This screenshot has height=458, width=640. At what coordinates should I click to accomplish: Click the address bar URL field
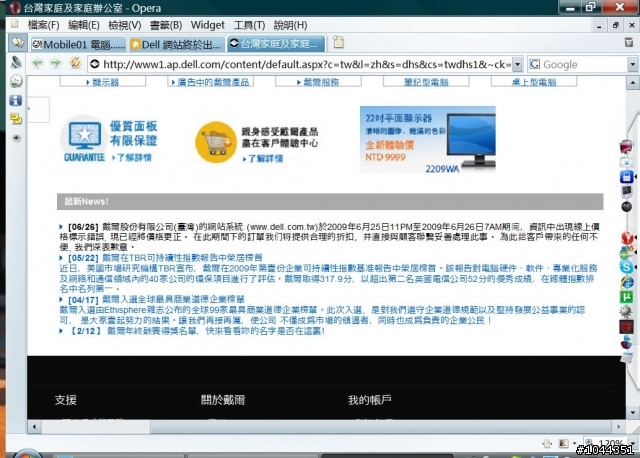click(306, 64)
